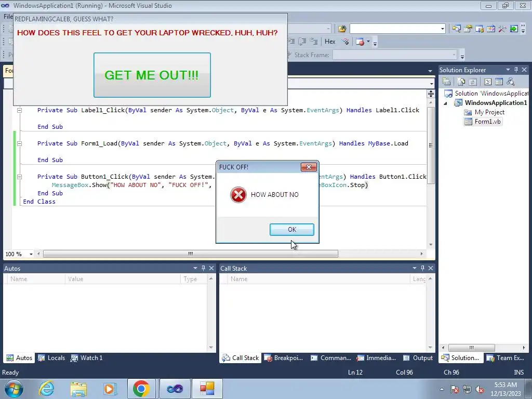The width and height of the screenshot is (532, 399).
Task: Close the FUCK OFF! message box
Action: (x=309, y=167)
